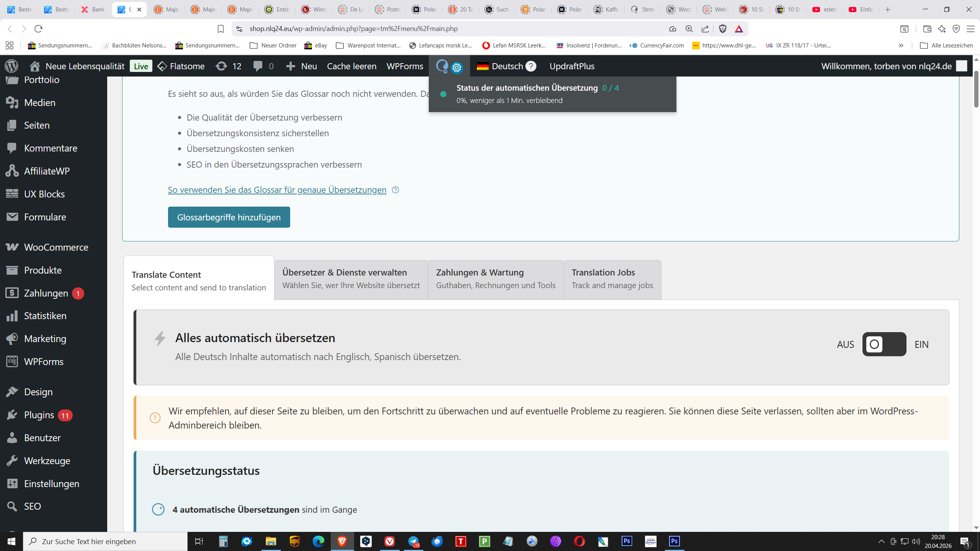
Task: Bookmark this page with bookmark icon
Action: pyautogui.click(x=220, y=29)
